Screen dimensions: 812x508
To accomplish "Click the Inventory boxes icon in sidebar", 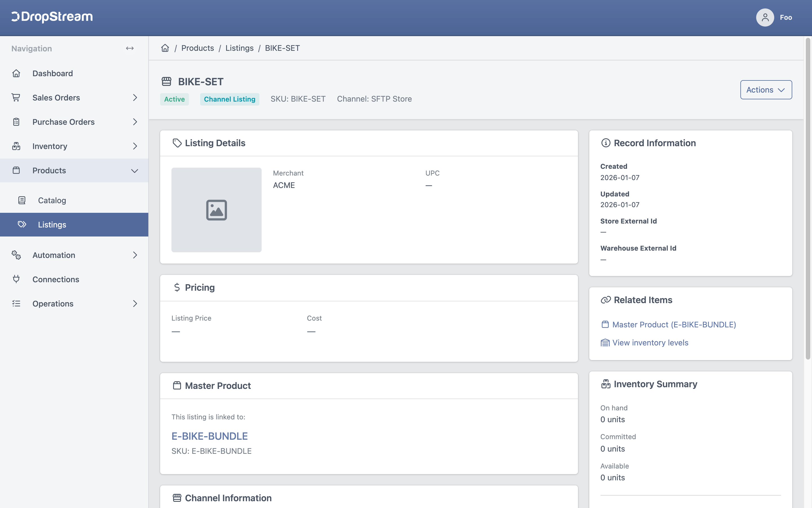I will pos(16,146).
